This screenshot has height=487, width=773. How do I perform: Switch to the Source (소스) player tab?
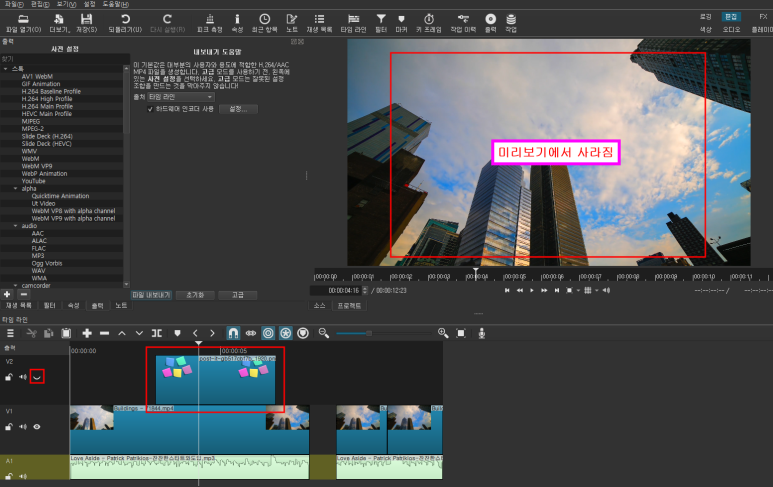pos(319,306)
